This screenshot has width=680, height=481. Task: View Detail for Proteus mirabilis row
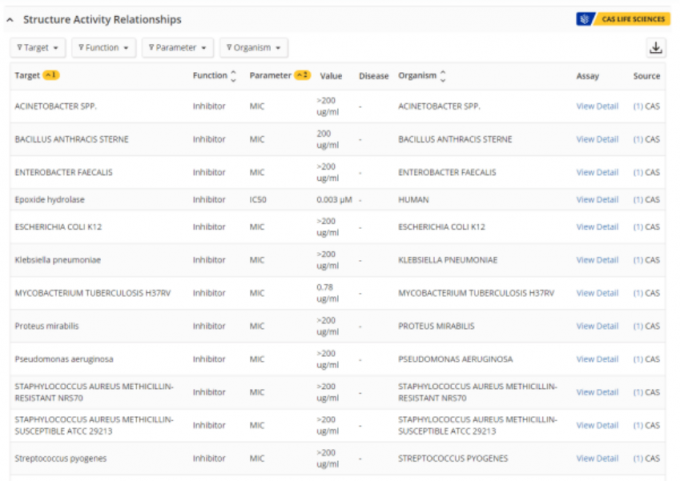[x=597, y=326]
